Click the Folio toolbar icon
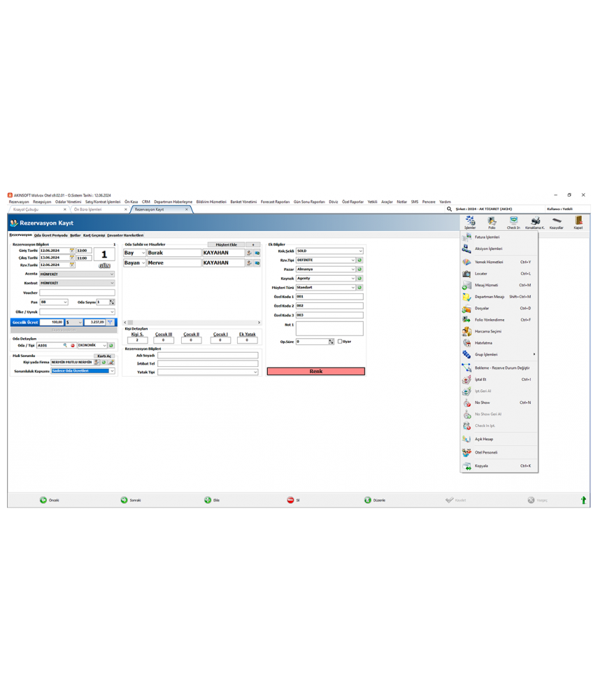598x700 pixels. pyautogui.click(x=492, y=222)
